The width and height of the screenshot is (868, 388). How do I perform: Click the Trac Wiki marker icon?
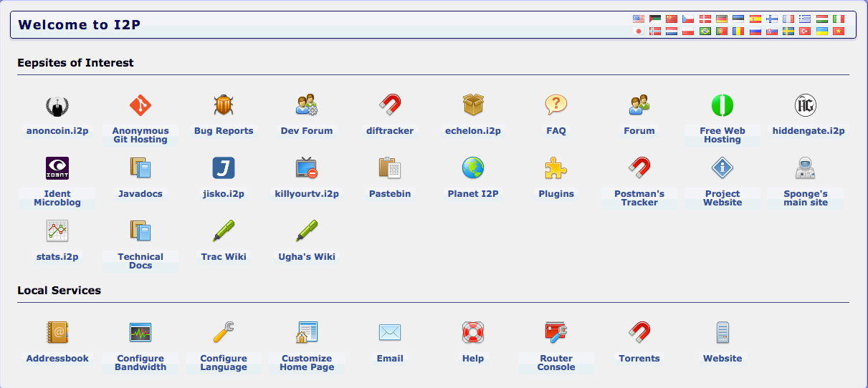pos(224,231)
